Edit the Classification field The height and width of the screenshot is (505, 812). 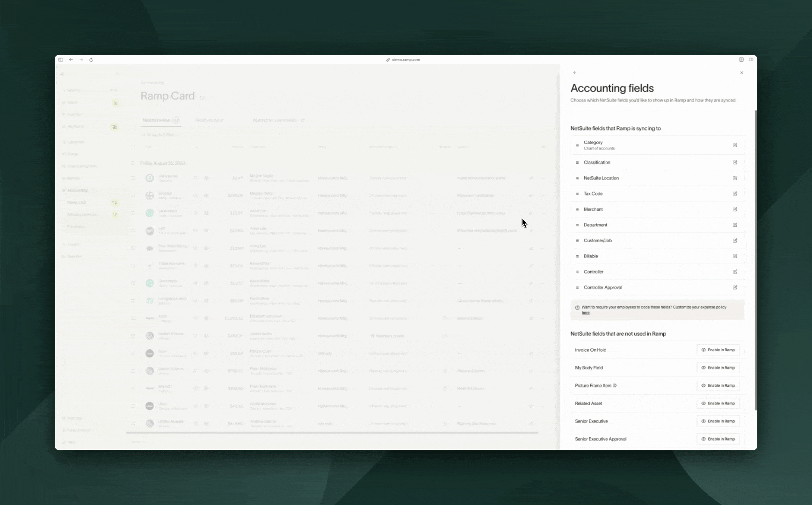click(735, 162)
